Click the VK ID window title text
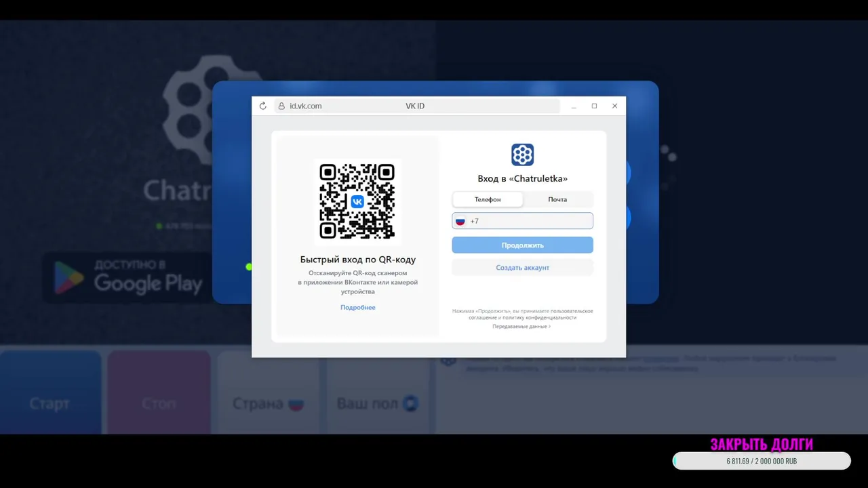 pos(415,106)
